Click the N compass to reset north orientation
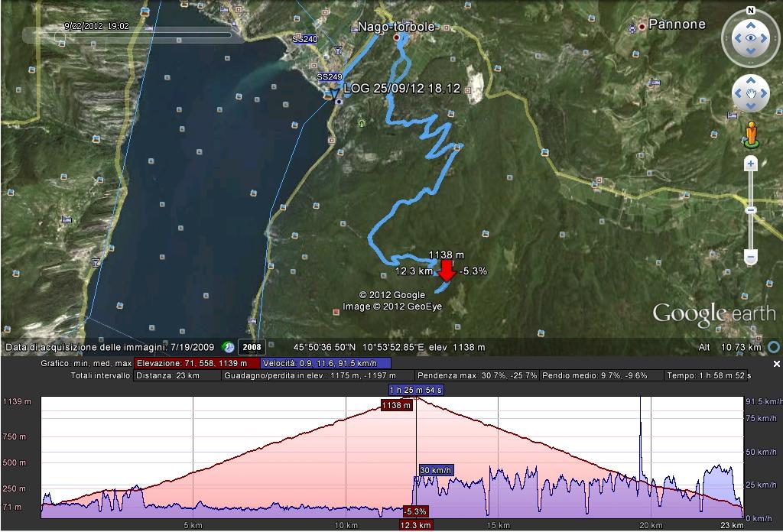Screen dimensions: 783x532 749,8
